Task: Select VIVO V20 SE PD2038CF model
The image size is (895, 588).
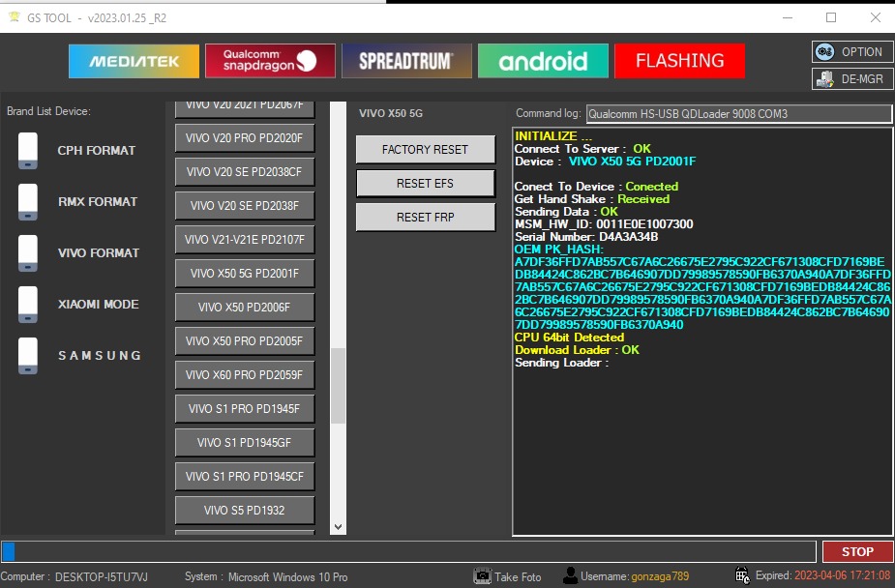Action: pyautogui.click(x=244, y=172)
